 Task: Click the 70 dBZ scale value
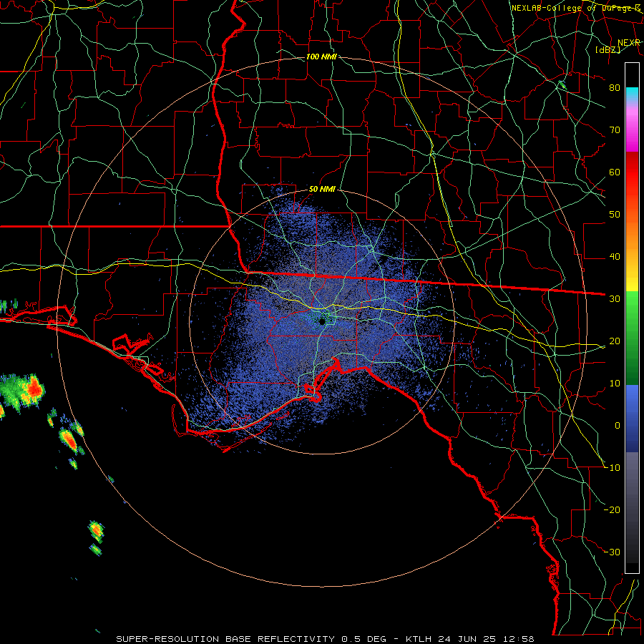point(615,130)
